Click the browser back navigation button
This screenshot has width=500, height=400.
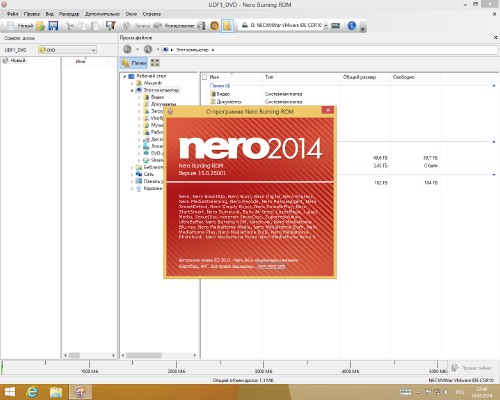(127, 49)
